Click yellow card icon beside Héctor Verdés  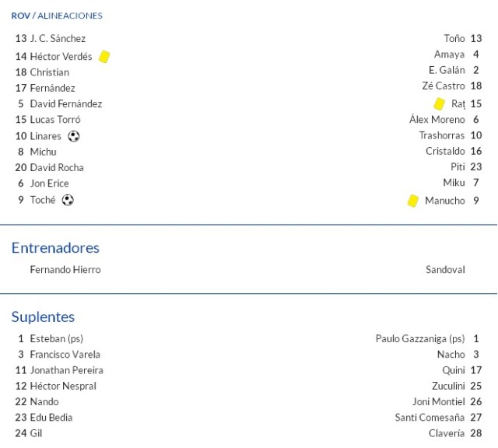(104, 57)
